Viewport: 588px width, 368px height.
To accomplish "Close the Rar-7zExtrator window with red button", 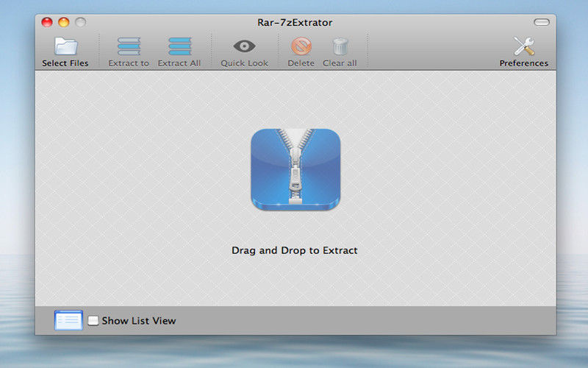I will click(x=47, y=22).
